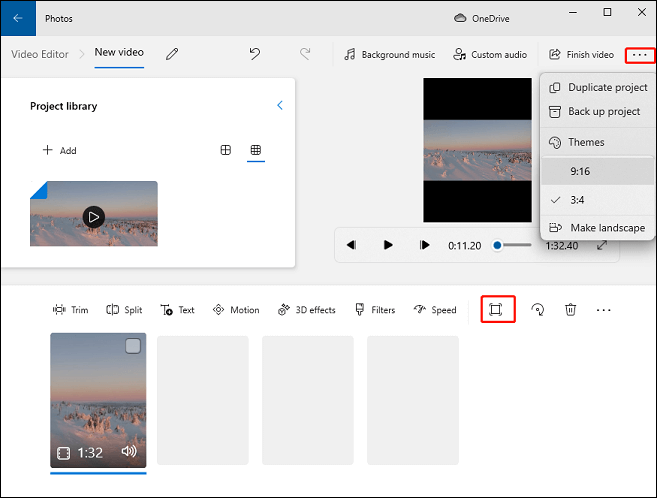The height and width of the screenshot is (498, 657).
Task: Click the video preview image
Action: pyautogui.click(x=477, y=150)
